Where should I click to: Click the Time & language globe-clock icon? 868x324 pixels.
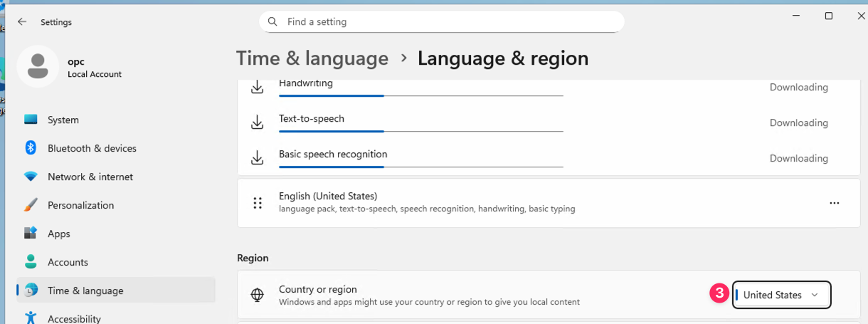click(31, 291)
